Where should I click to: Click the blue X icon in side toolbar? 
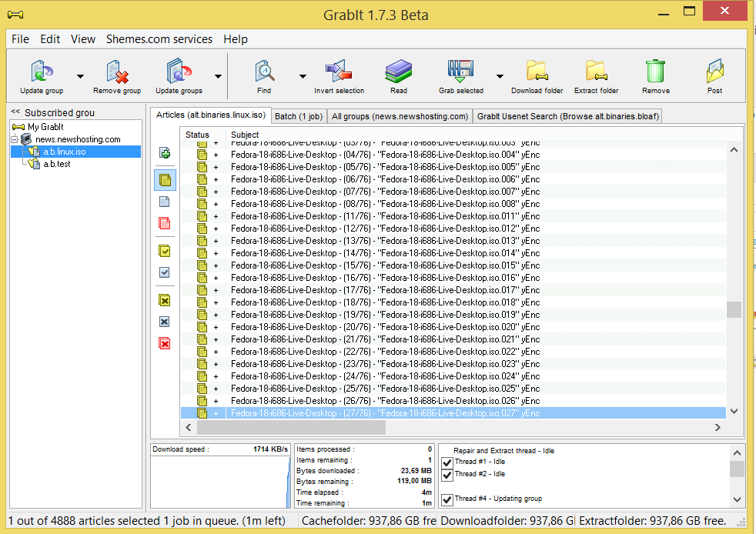tap(165, 322)
